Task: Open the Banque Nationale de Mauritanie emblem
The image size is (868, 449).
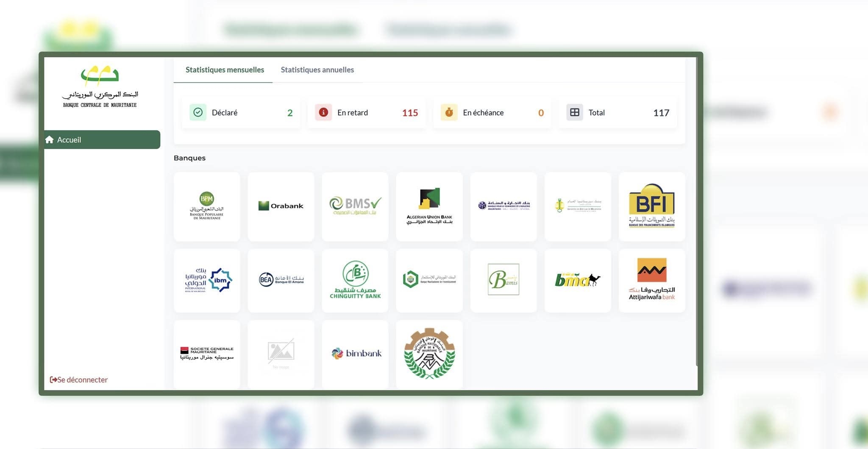Action: point(429,353)
